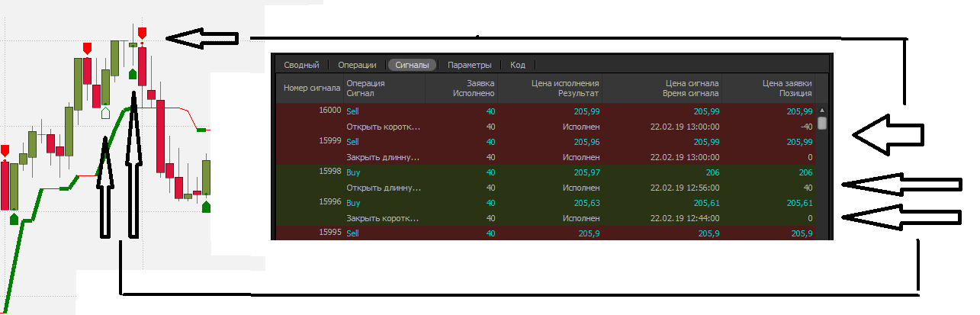Click the red sell marker at chart's left edge

tap(5, 150)
